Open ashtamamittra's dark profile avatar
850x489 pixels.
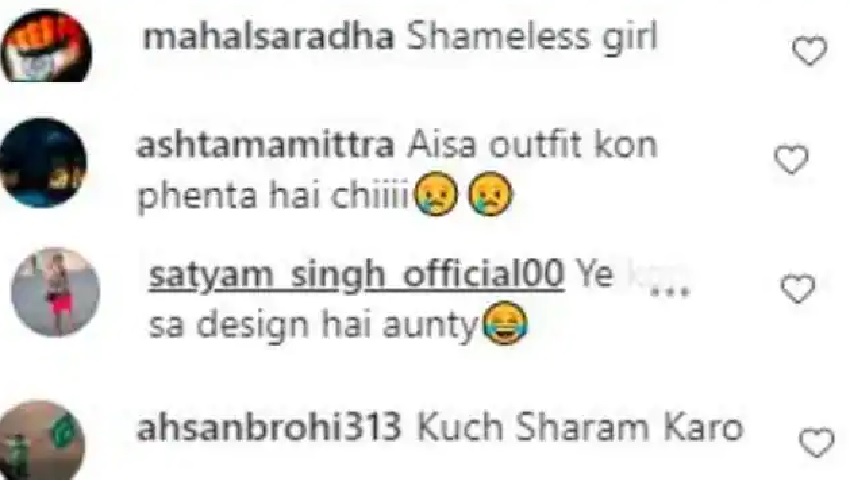click(43, 163)
